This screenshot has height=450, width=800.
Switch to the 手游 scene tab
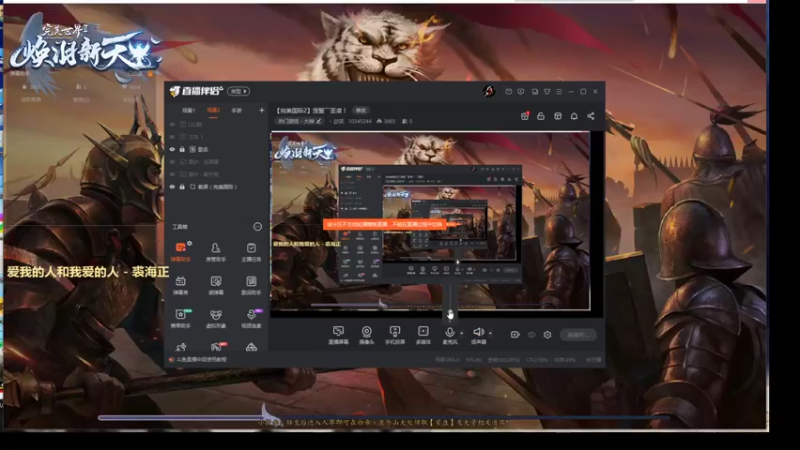236,110
